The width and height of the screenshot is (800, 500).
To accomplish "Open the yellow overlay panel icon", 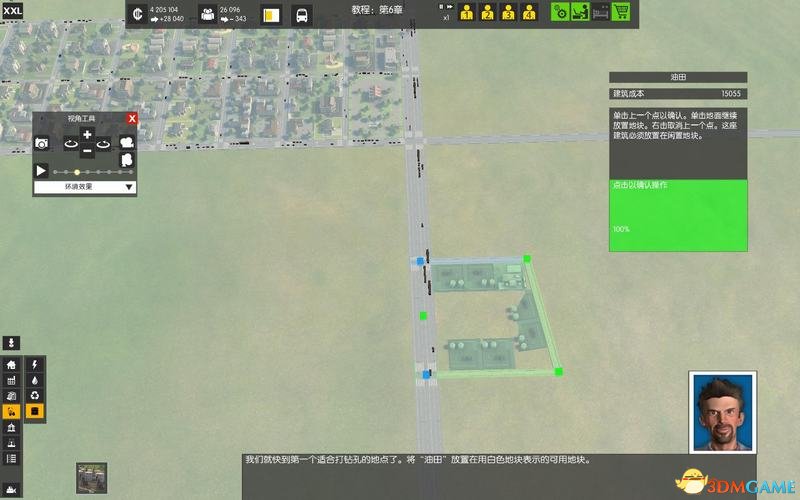I will [271, 15].
